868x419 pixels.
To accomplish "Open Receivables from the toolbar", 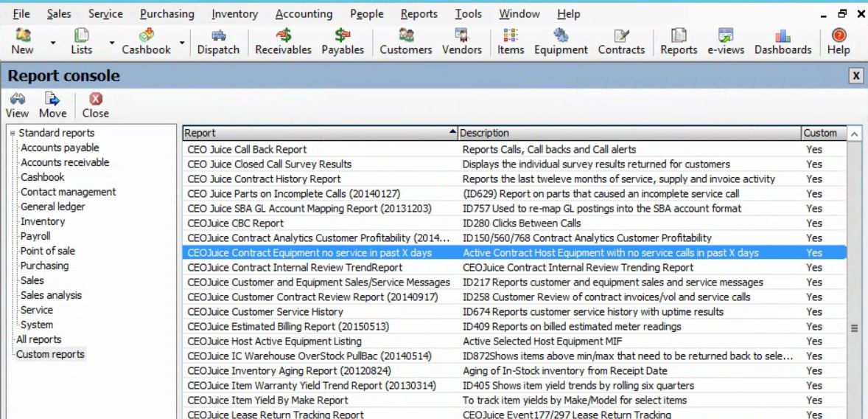I will tap(284, 41).
